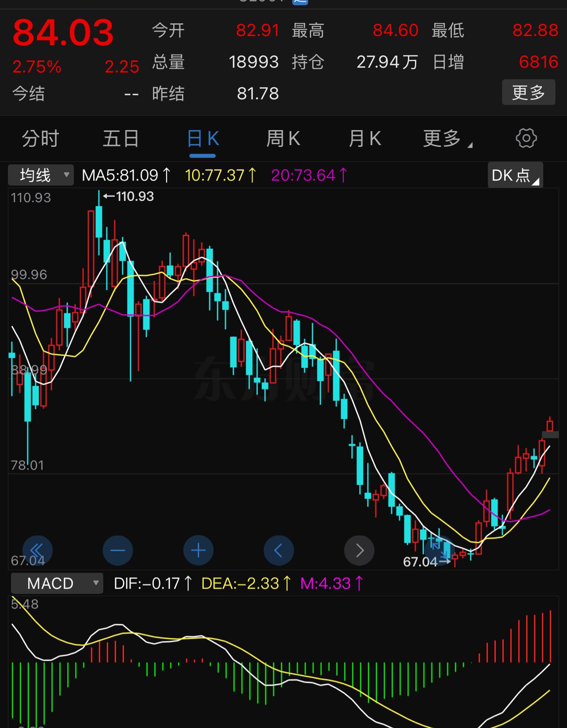Switch to 五日 five-day tab

(x=121, y=139)
